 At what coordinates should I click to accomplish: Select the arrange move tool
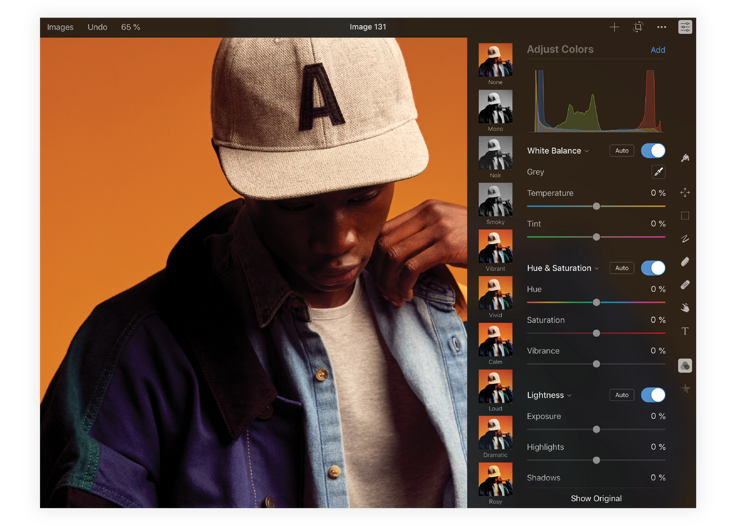pyautogui.click(x=685, y=192)
